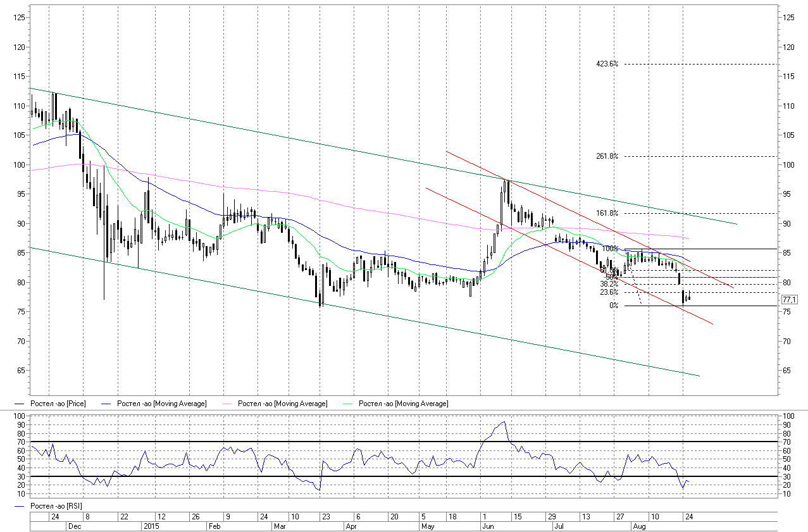The image size is (808, 532).
Task: Select the Aug month label on time axis
Action: [639, 526]
